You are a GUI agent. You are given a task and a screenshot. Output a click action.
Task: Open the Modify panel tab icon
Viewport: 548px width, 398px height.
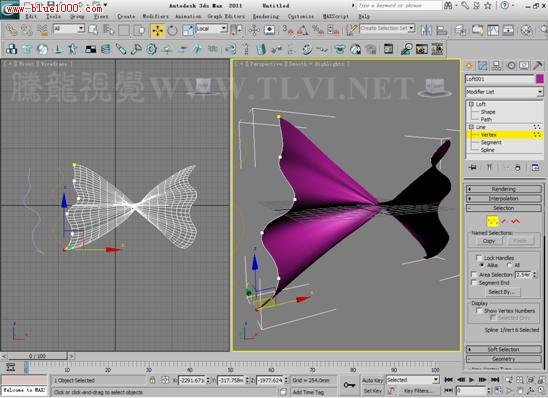click(x=483, y=65)
